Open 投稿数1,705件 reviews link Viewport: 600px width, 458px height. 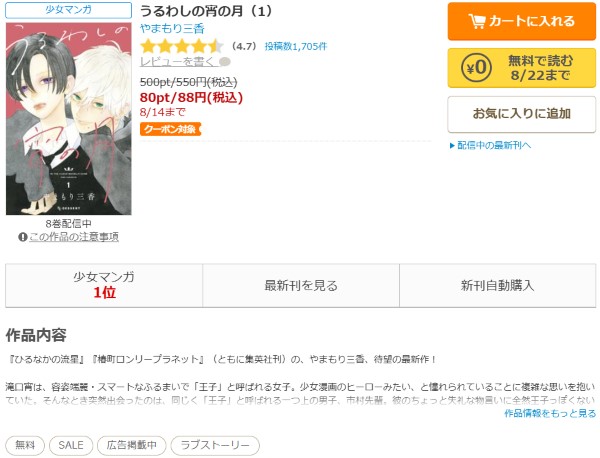point(296,46)
